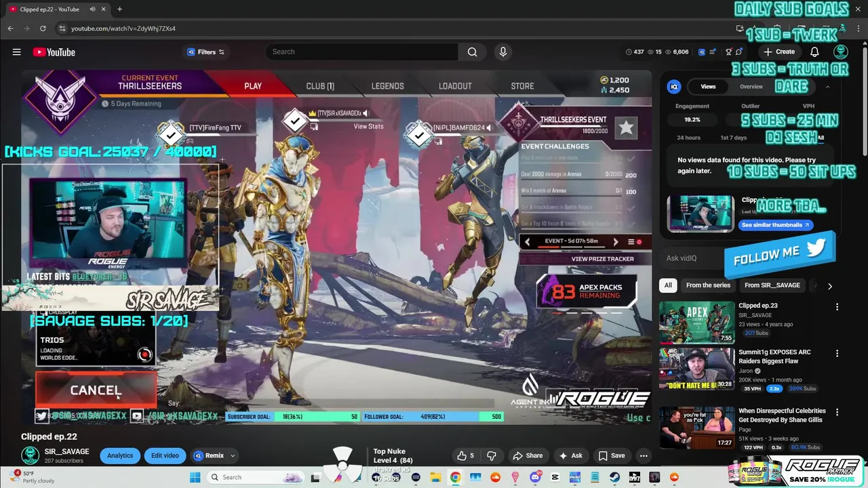
Task: Select the All chip
Action: click(x=668, y=285)
